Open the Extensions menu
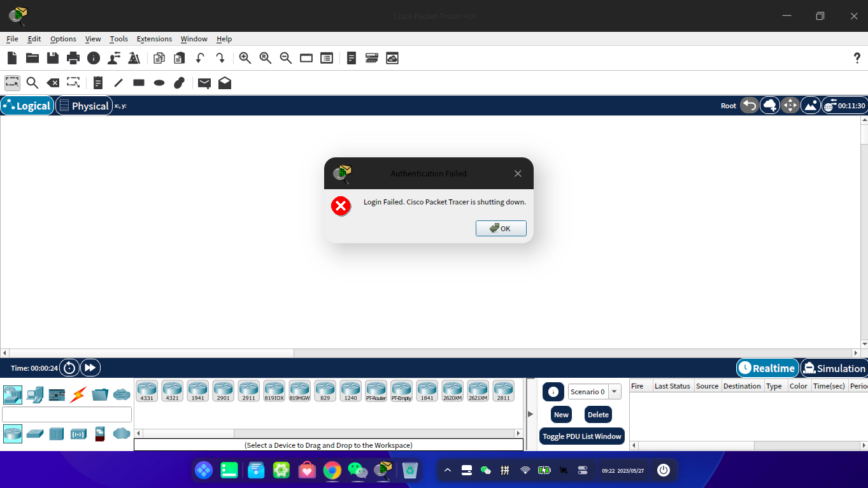 [154, 39]
